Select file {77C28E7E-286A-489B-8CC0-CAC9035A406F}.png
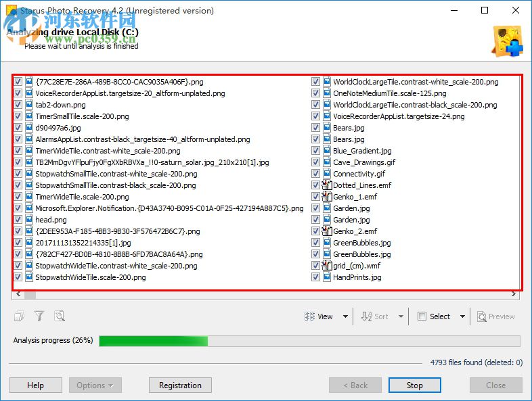 [x=119, y=82]
